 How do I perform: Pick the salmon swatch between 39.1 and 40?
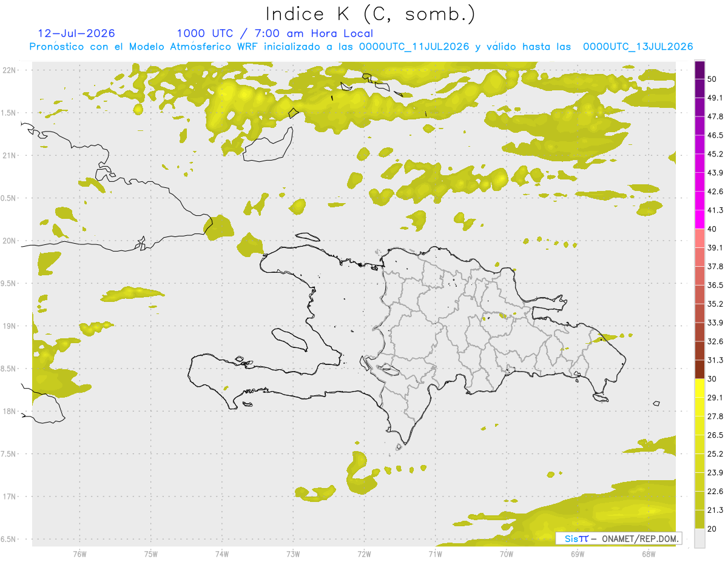[x=700, y=238]
